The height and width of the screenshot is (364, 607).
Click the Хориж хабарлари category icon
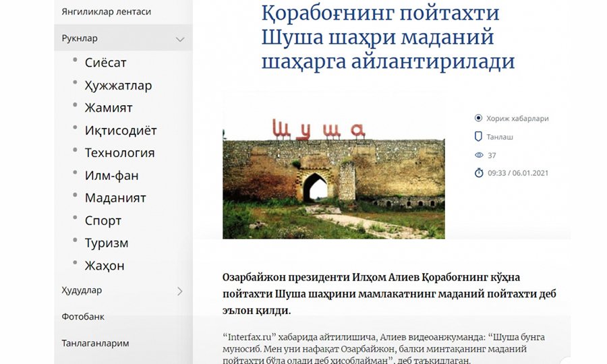click(478, 118)
